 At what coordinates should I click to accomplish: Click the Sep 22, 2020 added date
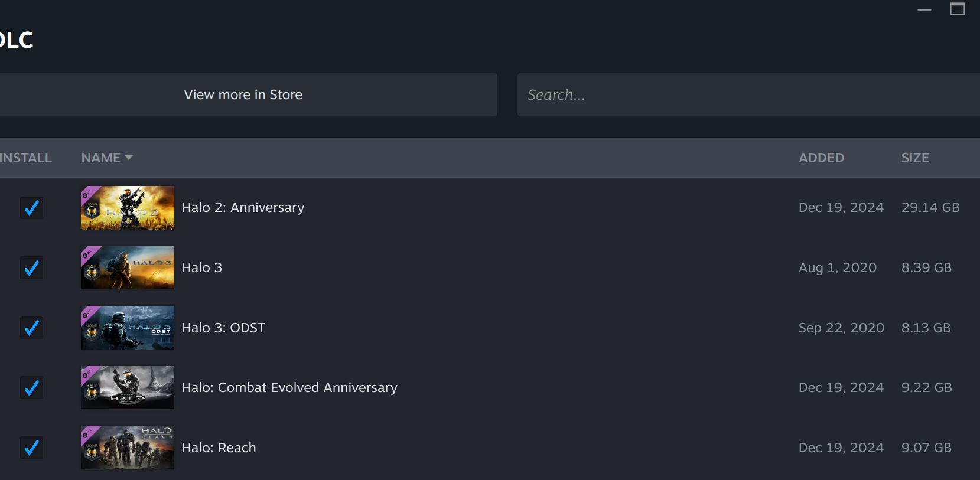click(x=841, y=328)
